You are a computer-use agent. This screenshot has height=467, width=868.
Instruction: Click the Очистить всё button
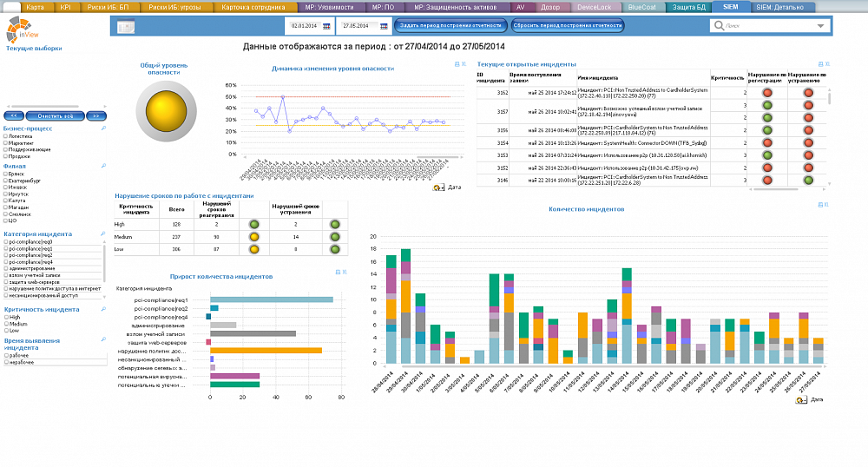click(56, 115)
